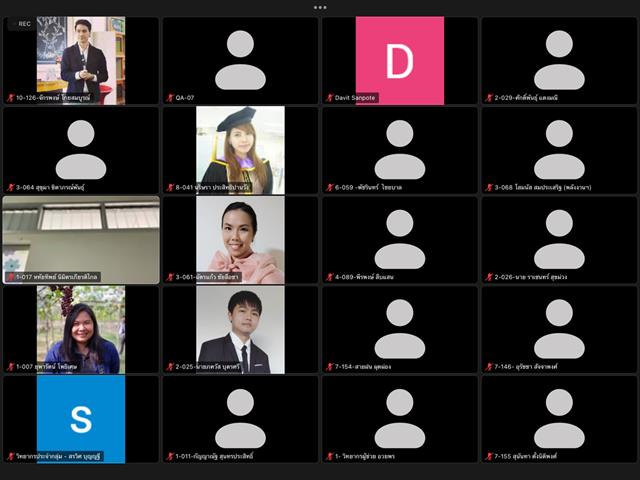Open the three-dot menu at the top
The height and width of the screenshot is (480, 640).
[x=320, y=7]
